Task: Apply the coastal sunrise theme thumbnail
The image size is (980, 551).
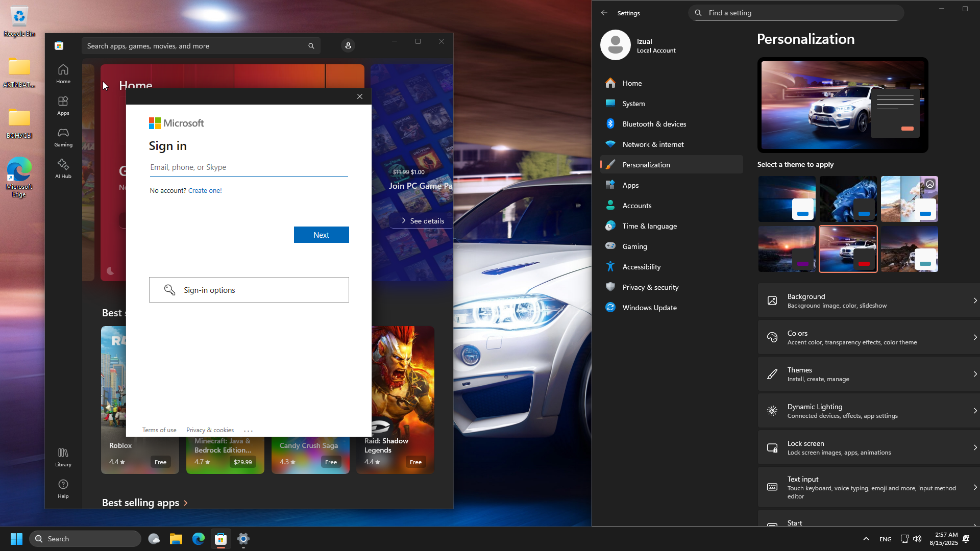Action: pyautogui.click(x=909, y=249)
